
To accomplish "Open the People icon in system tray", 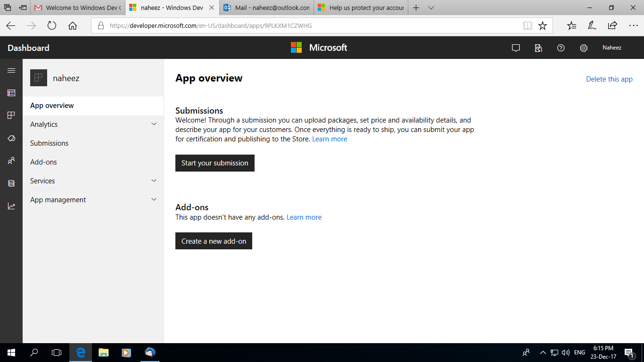I will point(526,353).
